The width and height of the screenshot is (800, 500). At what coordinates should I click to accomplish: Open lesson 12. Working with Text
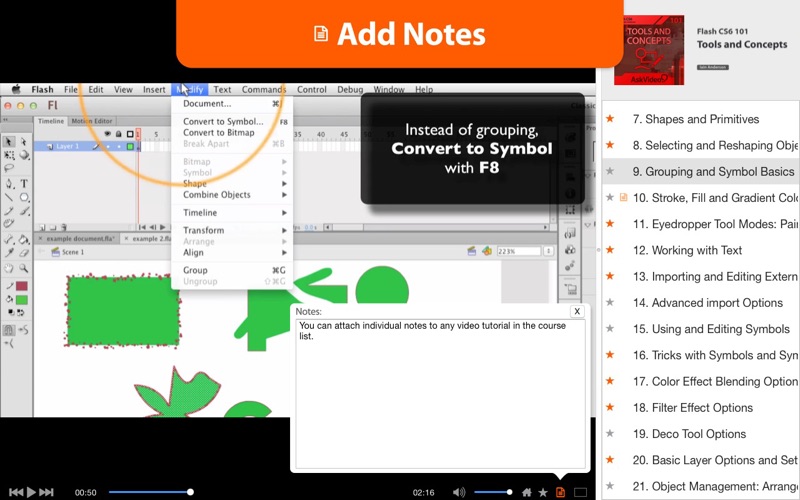(687, 250)
